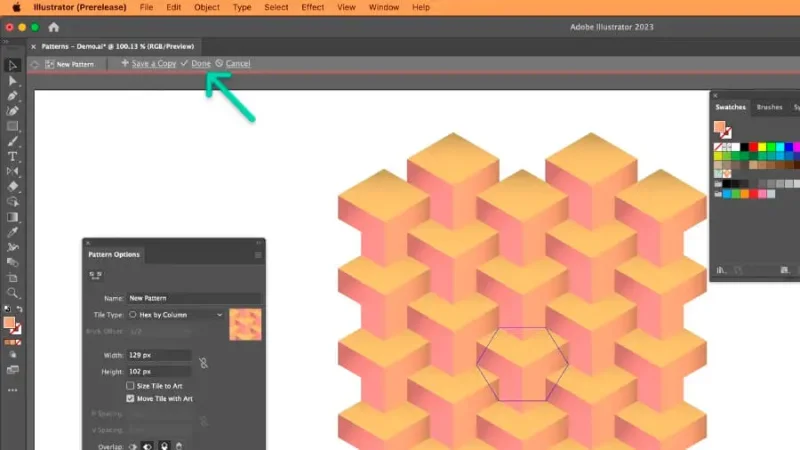Select Patterns – Demo.ai document tab
Viewport: 800px width, 450px height.
coord(118,46)
